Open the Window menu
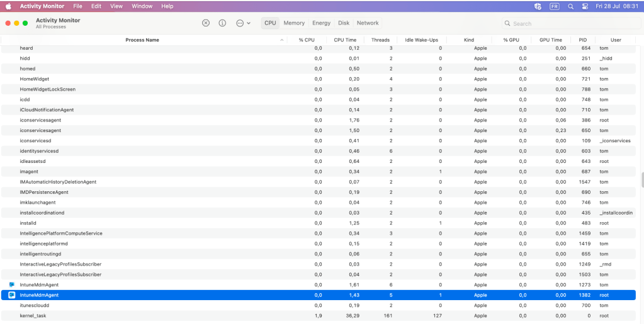 click(142, 6)
